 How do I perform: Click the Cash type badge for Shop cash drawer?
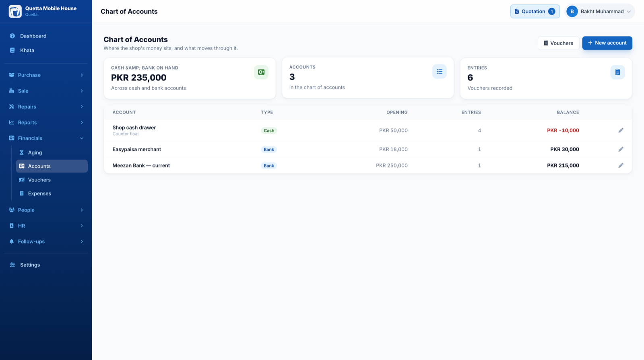tap(269, 130)
